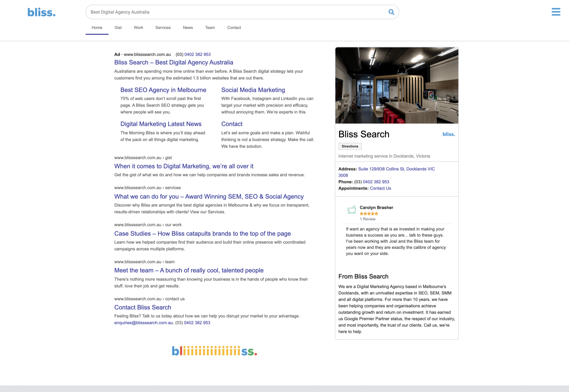Click the small bliss logo beside Bliss Search

point(449,134)
